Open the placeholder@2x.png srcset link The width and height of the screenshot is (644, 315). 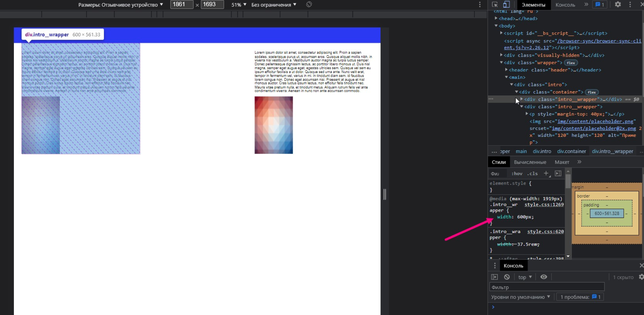tap(594, 128)
